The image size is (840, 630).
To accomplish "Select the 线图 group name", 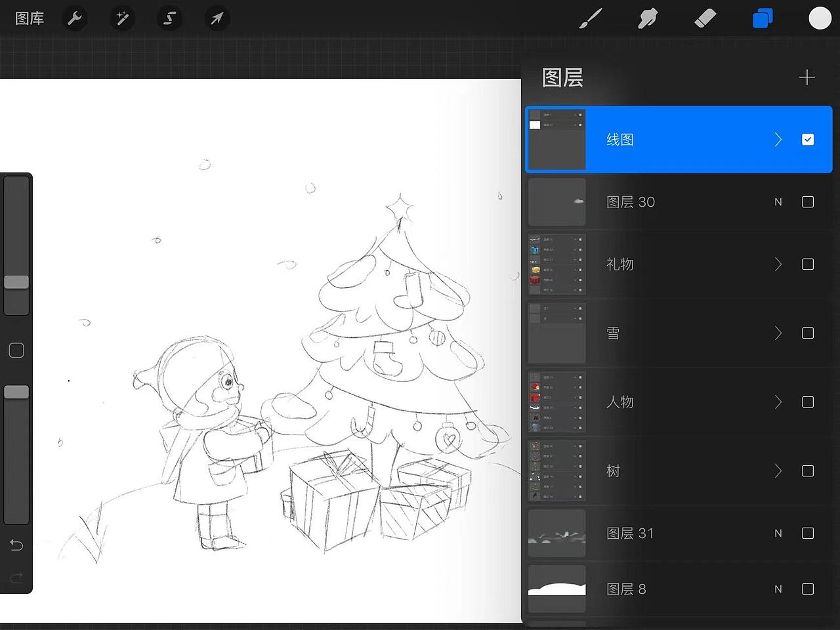I will pos(620,140).
